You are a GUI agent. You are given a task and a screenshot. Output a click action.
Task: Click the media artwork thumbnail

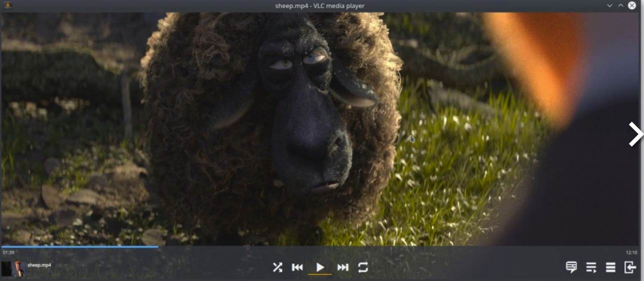click(13, 268)
